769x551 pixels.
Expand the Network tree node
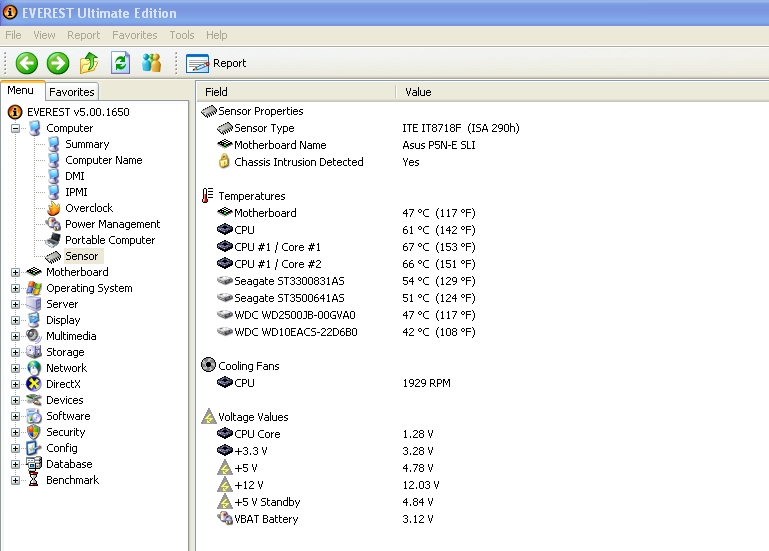pos(15,368)
